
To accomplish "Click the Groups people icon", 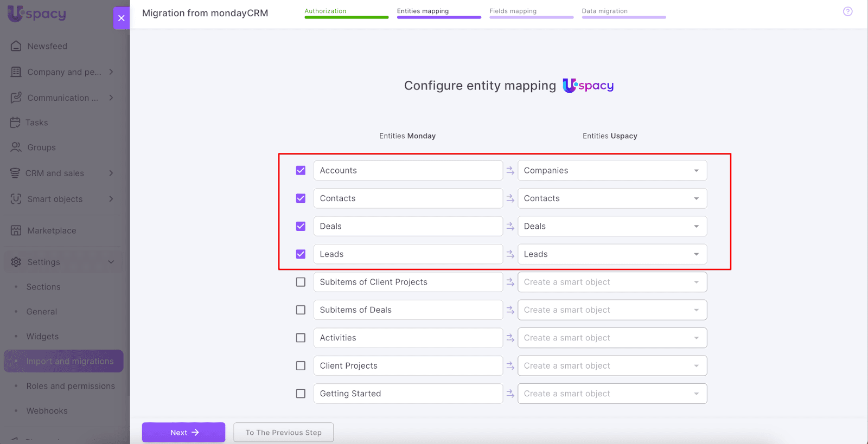I will click(16, 147).
